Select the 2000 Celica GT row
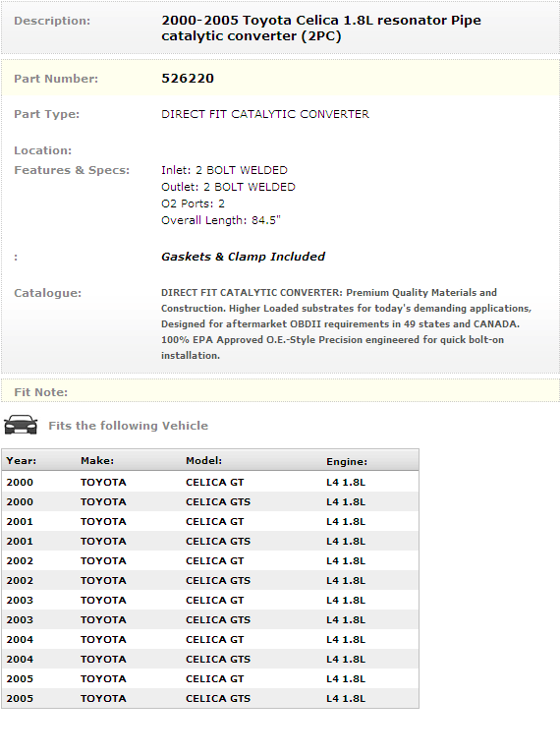The height and width of the screenshot is (756, 560). click(x=210, y=482)
